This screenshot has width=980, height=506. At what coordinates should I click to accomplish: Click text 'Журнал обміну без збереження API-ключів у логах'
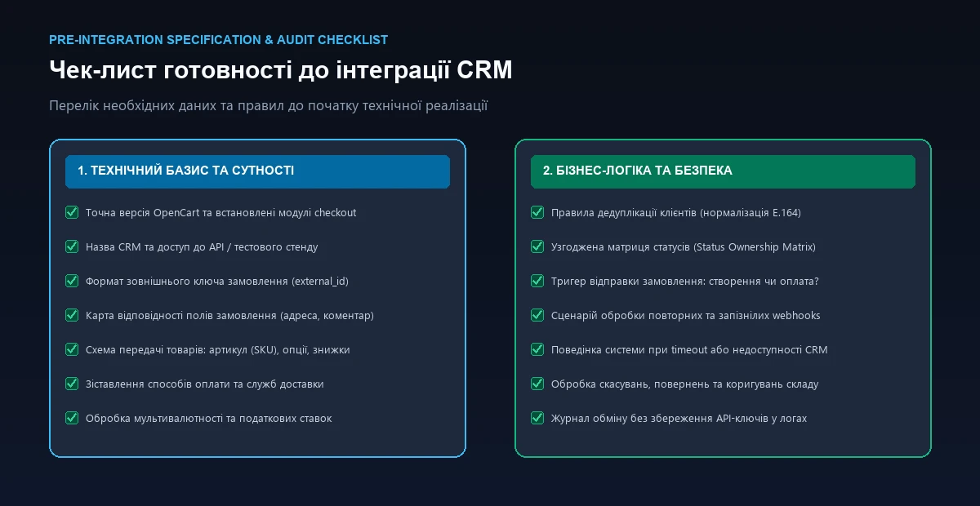(679, 418)
